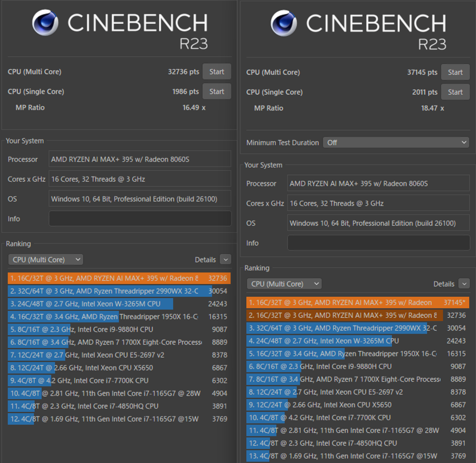Click the Info field in right window

click(378, 243)
